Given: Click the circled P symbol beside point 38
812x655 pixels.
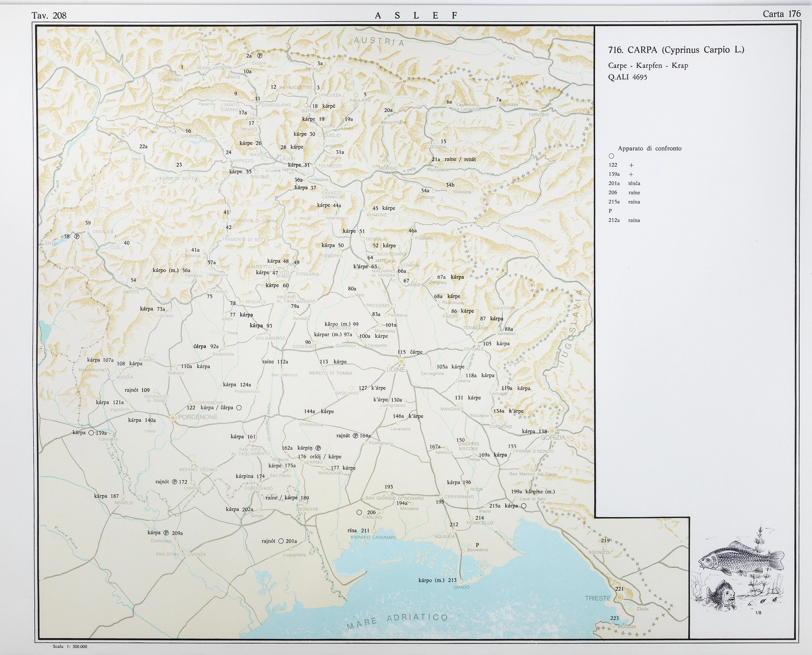Looking at the screenshot, I should point(77,237).
